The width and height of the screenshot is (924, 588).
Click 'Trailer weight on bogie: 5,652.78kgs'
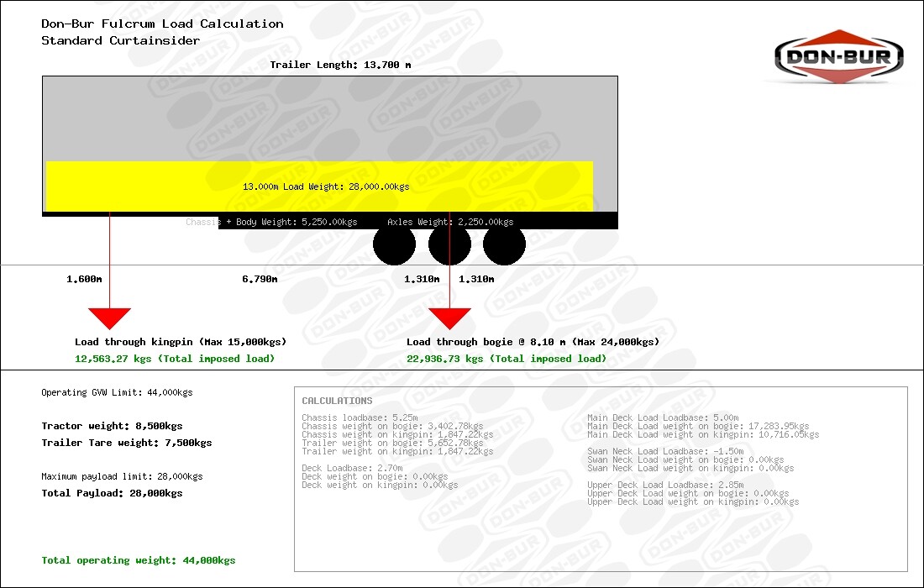(392, 443)
